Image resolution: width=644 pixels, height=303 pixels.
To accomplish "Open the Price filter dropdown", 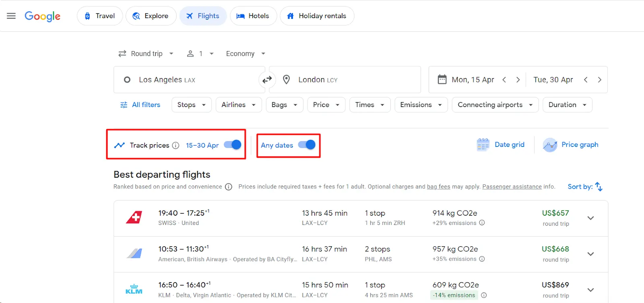I will tap(326, 105).
